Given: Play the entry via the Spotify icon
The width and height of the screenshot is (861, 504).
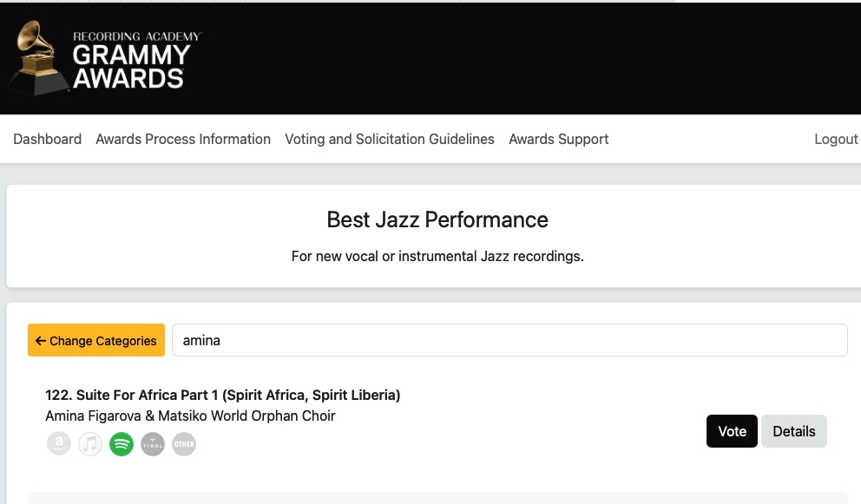Looking at the screenshot, I should point(122,444).
